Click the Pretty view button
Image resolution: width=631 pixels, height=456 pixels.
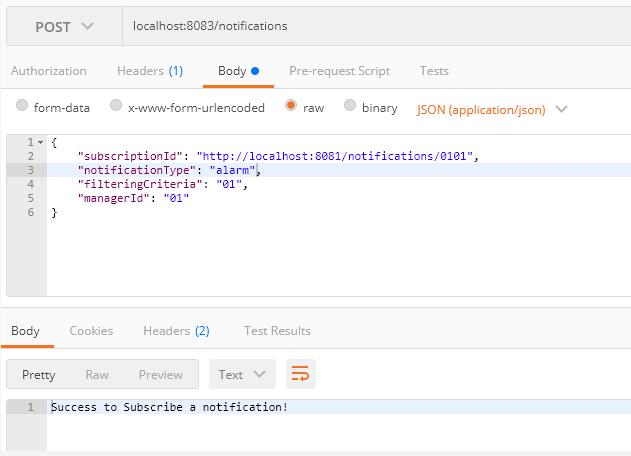pyautogui.click(x=39, y=374)
